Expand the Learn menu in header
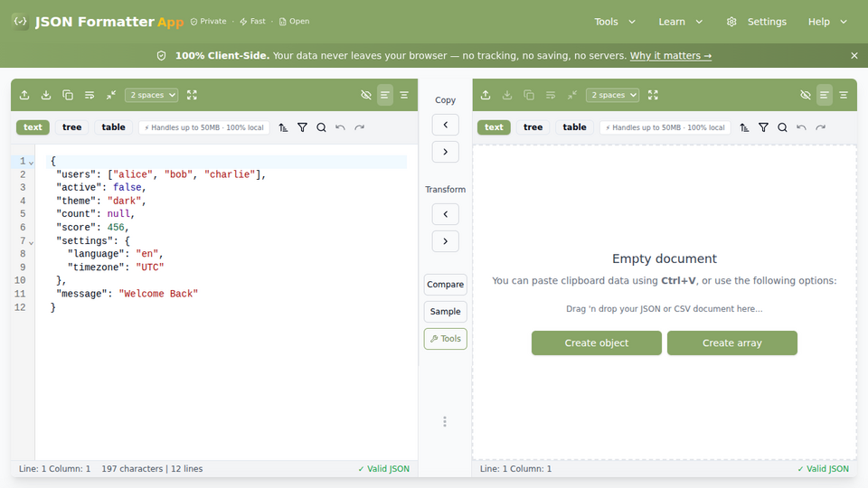This screenshot has height=488, width=868. [680, 22]
